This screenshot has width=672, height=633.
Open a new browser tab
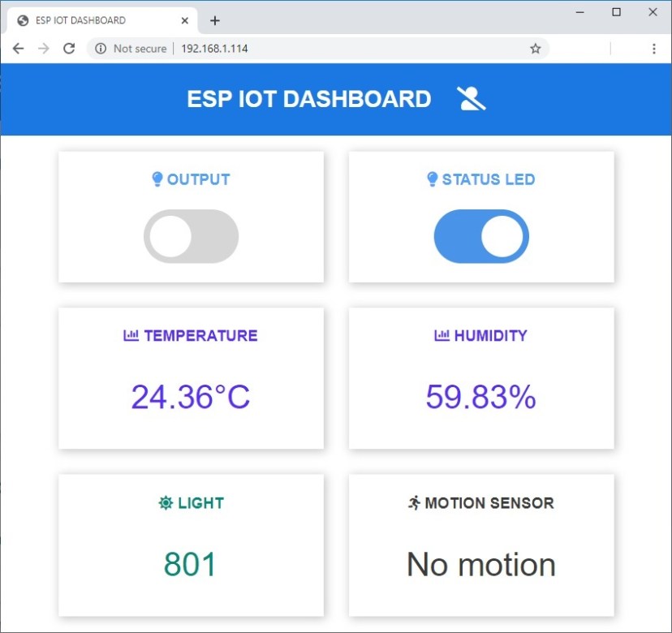point(214,19)
